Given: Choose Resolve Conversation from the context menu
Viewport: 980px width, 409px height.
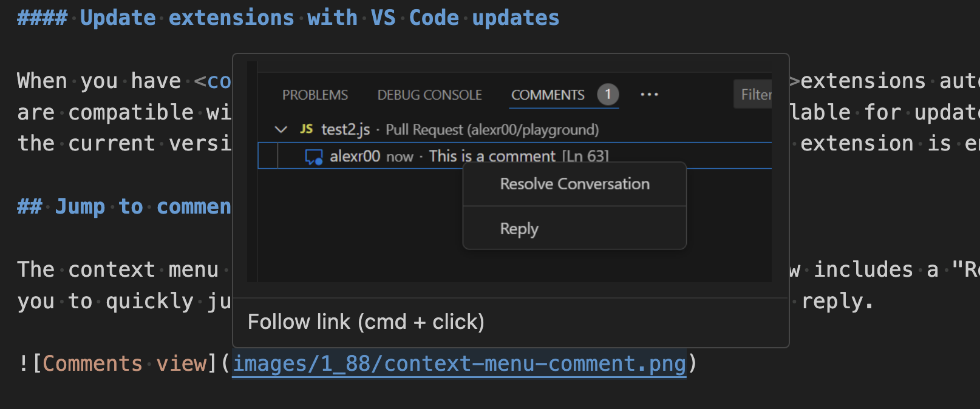Looking at the screenshot, I should tap(574, 183).
